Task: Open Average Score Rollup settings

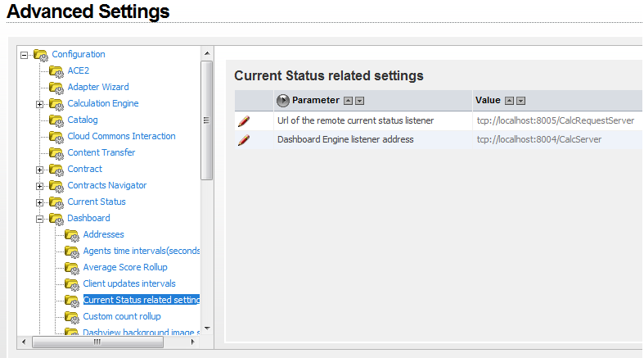Action: click(124, 267)
